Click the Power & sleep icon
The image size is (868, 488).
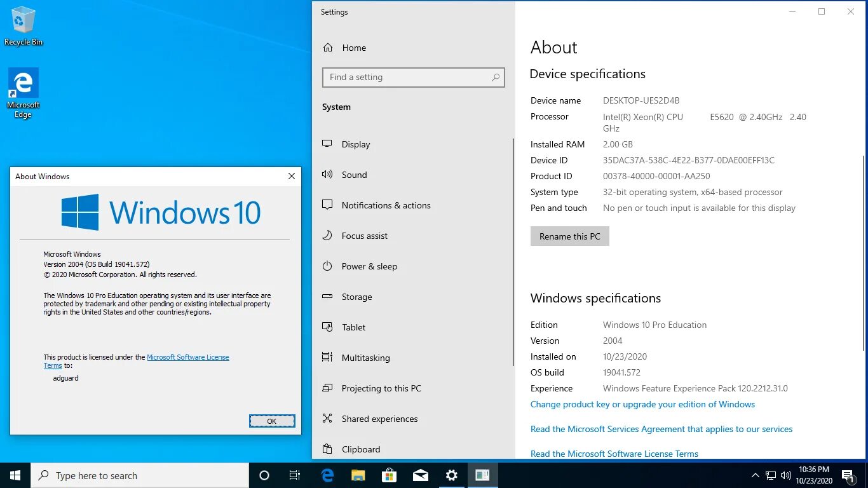(x=327, y=266)
